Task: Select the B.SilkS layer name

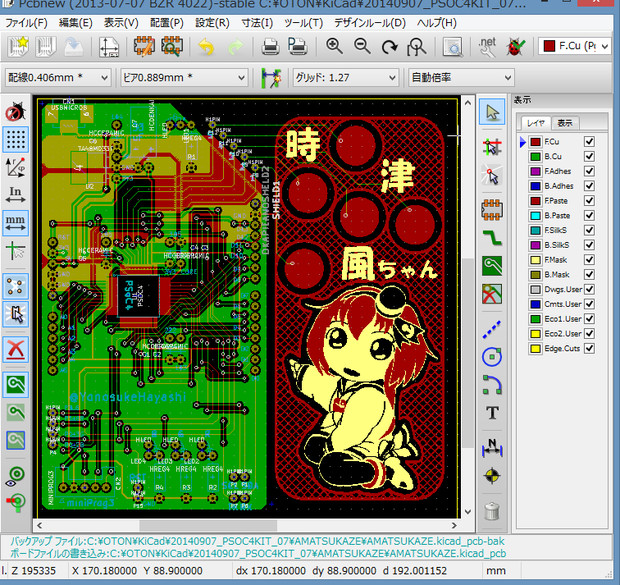Action: 557,245
